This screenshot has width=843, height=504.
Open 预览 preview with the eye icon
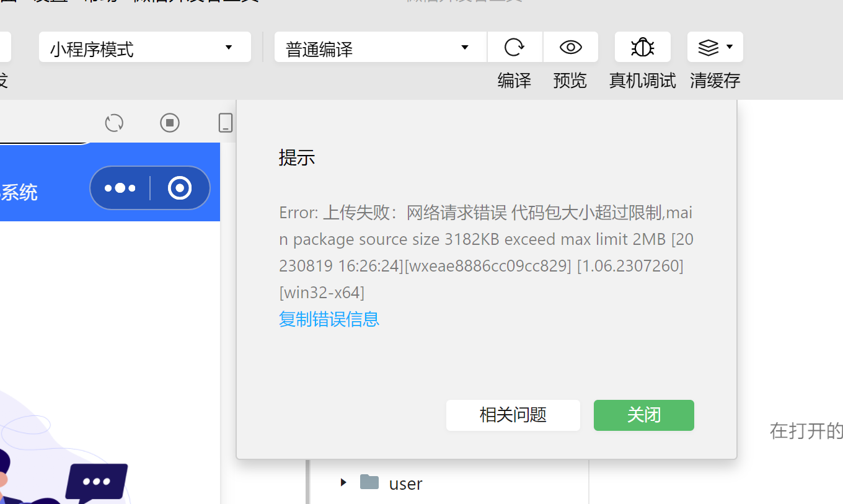[x=570, y=47]
